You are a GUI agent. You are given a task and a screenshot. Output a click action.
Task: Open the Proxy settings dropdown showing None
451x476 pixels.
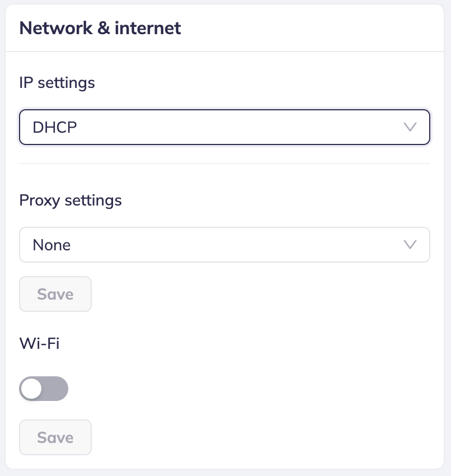pos(224,245)
